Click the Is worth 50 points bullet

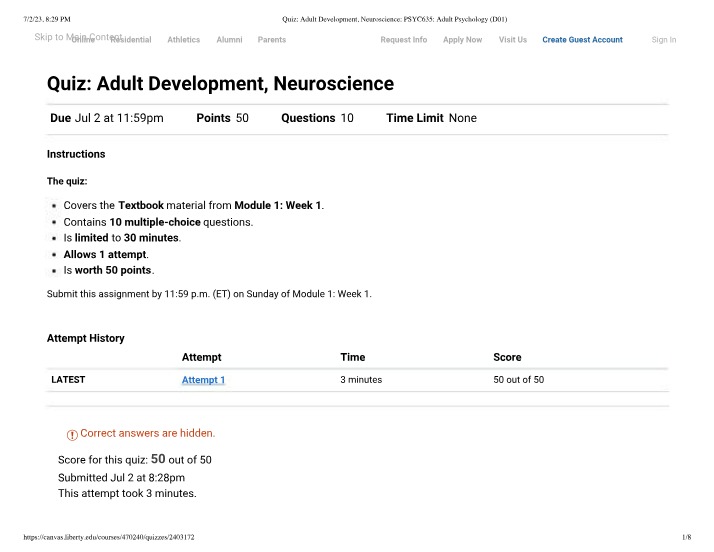coord(109,270)
